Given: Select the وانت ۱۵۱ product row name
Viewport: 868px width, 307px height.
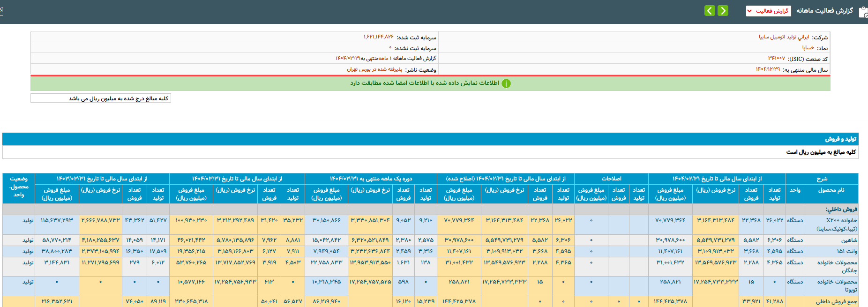Looking at the screenshot, I should click(x=847, y=251).
